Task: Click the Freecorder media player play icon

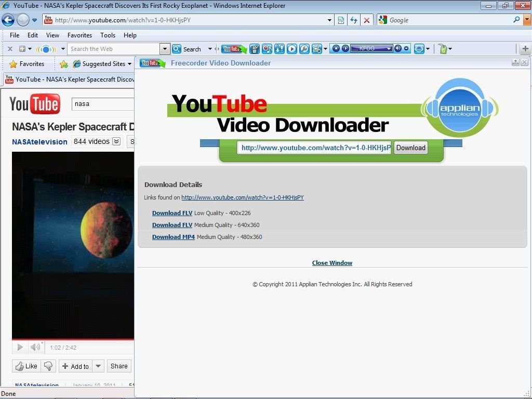Action: click(292, 49)
